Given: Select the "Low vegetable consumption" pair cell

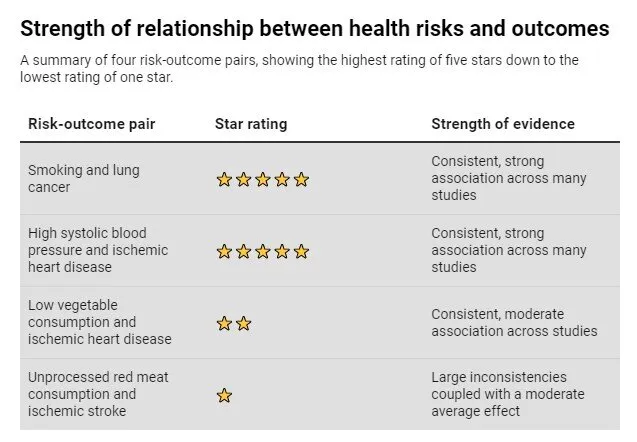Looking at the screenshot, I should point(99,322).
